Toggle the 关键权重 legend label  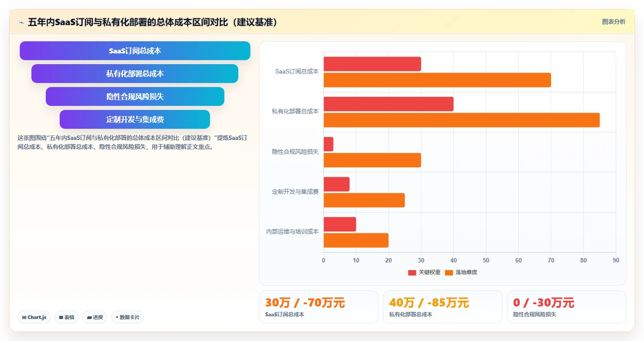click(x=429, y=272)
